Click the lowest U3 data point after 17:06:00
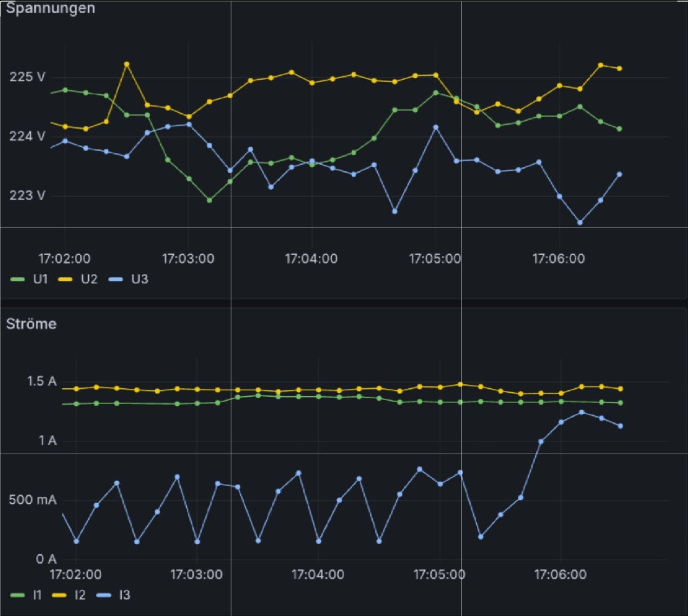The width and height of the screenshot is (688, 616). coord(580,223)
